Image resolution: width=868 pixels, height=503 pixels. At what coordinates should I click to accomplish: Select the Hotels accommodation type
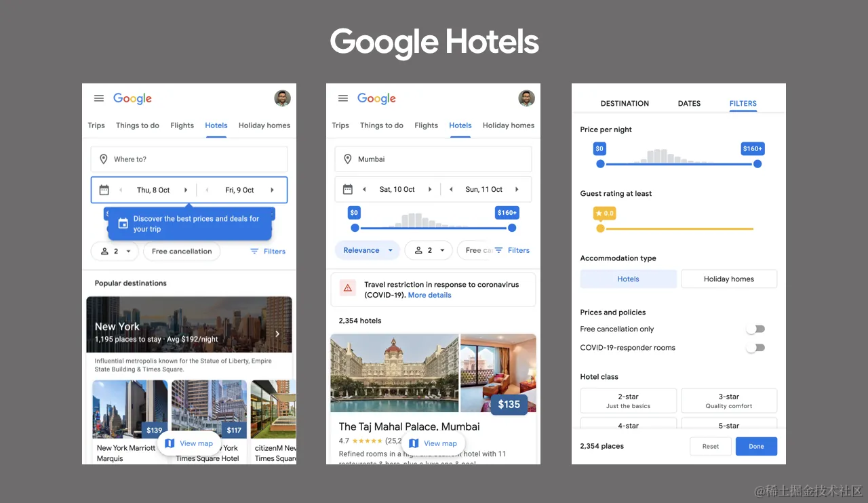pos(628,279)
